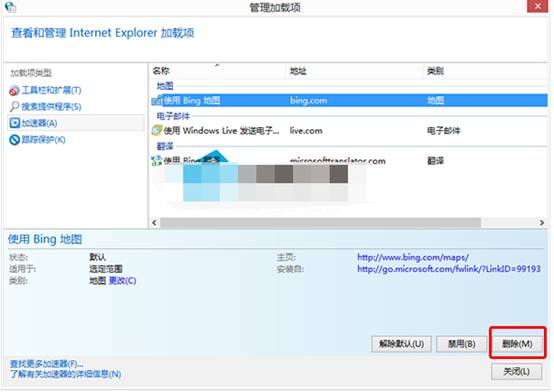Click the Windows Live mail accelerator icon

[x=157, y=130]
